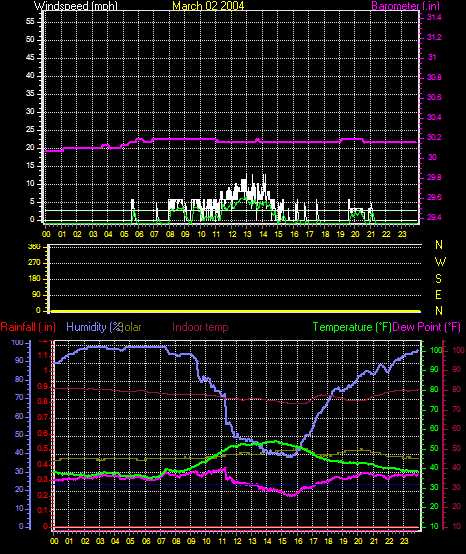The image size is (466, 554).
Task: Click hour 12 on windspeed time axis
Action: [232, 234]
